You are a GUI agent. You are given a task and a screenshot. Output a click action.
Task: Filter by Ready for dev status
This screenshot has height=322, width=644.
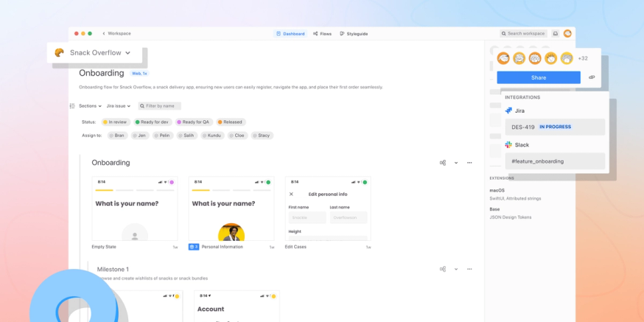click(x=152, y=122)
